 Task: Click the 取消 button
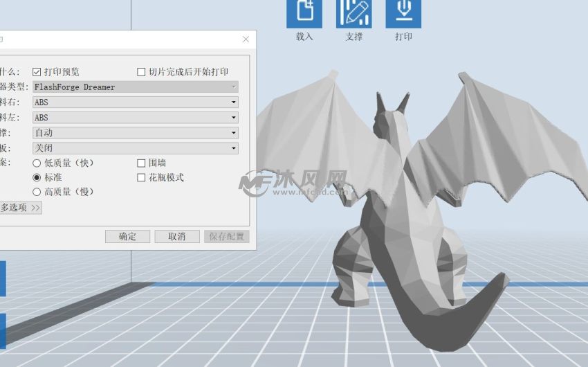point(177,237)
